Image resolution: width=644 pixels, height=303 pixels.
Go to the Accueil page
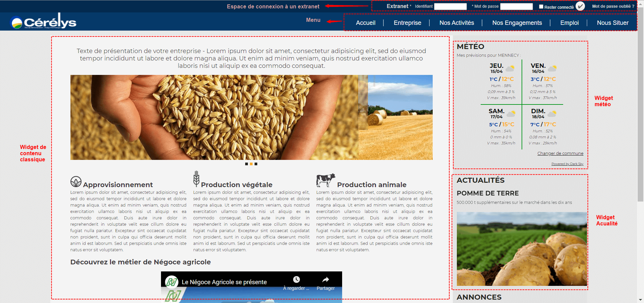tap(365, 23)
